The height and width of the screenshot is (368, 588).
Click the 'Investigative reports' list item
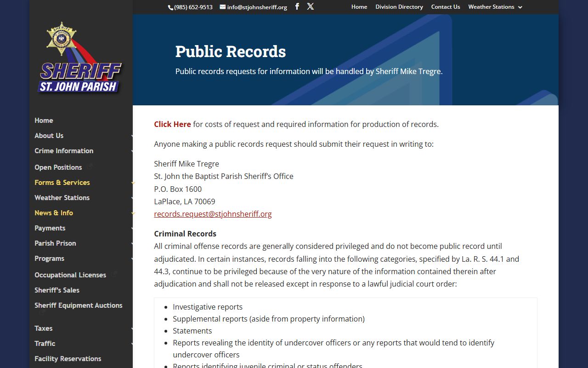[x=208, y=307]
